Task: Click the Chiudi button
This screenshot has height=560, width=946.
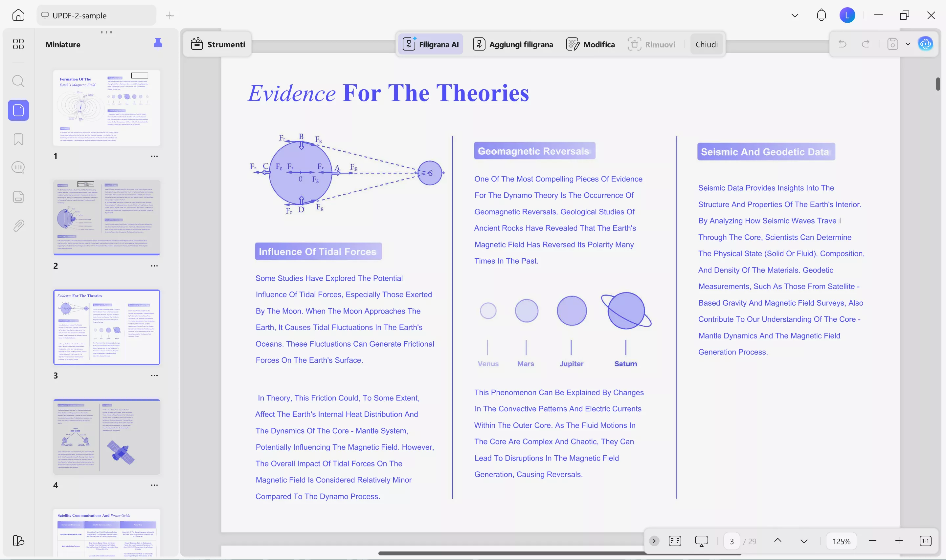Action: (x=706, y=45)
